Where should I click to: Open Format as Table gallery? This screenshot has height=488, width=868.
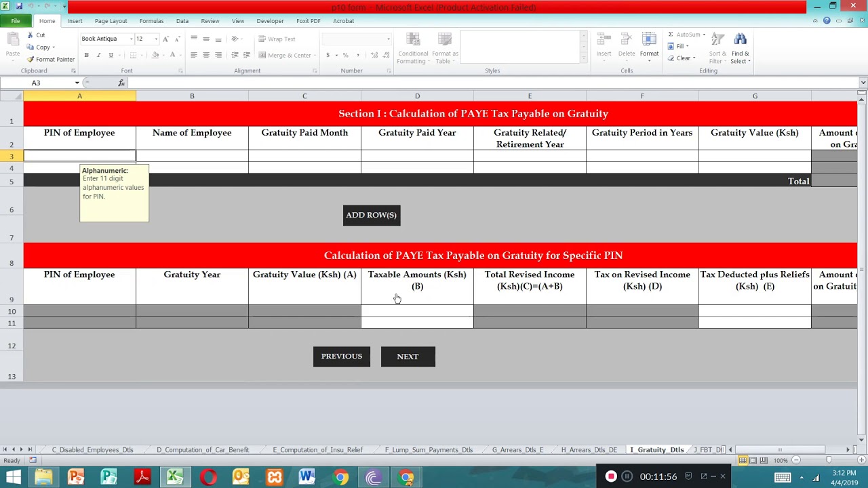[445, 48]
